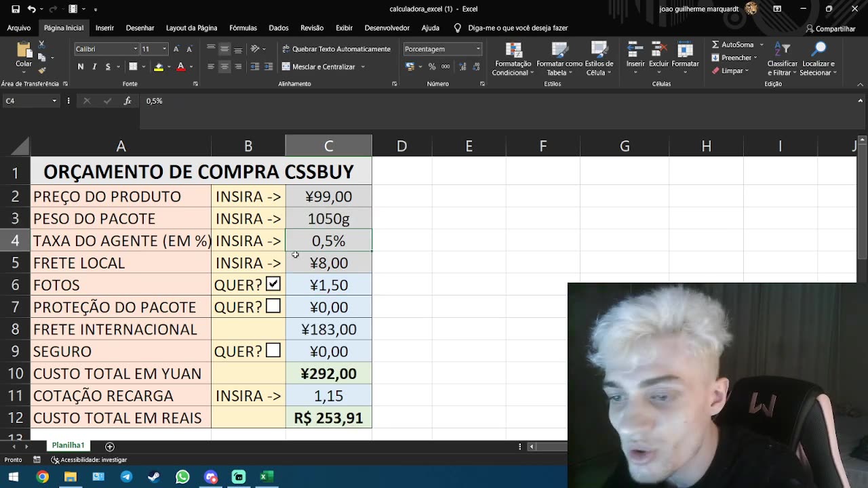Align text to the bottom
The height and width of the screenshot is (488, 868).
click(238, 49)
